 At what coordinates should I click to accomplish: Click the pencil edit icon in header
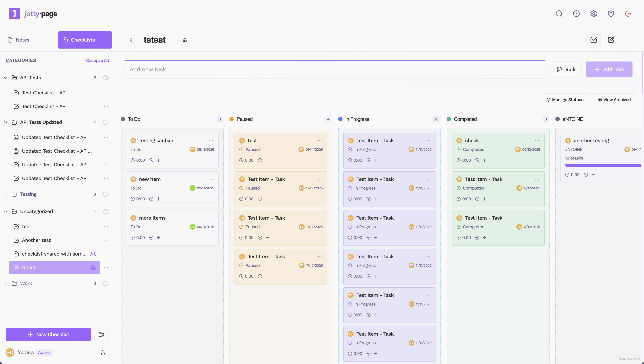[611, 40]
